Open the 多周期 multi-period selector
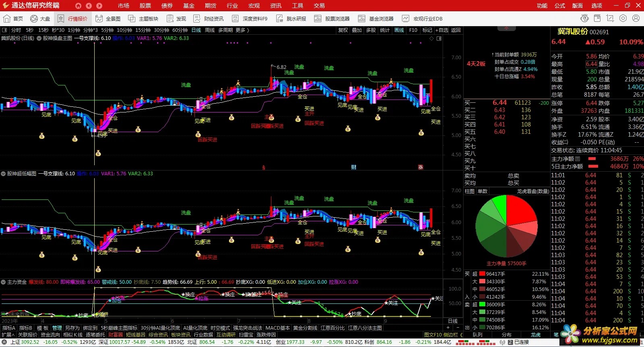Image resolution: width=644 pixels, height=347 pixels. point(226,30)
